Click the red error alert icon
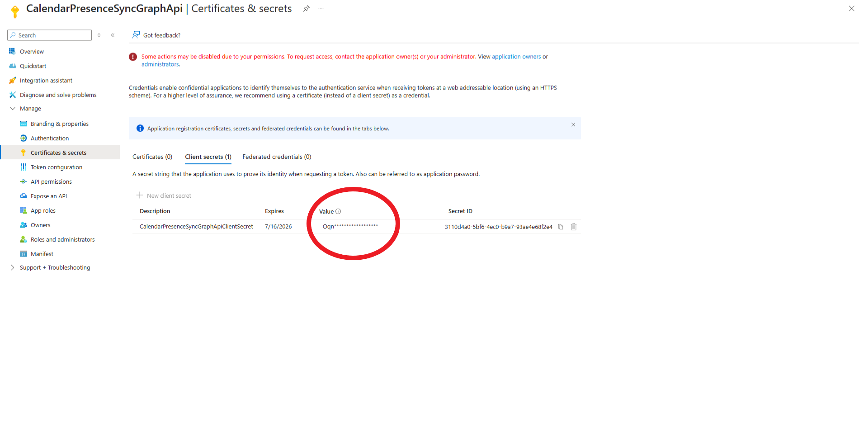 tap(133, 57)
